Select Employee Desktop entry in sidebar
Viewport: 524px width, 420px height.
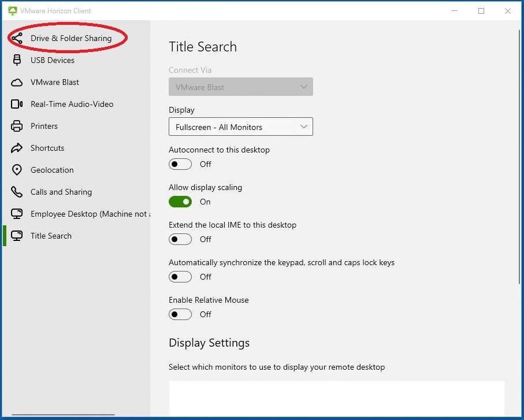76,214
